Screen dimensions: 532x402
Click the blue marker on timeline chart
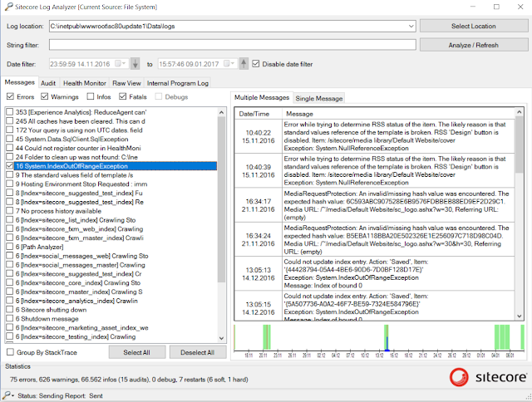(x=387, y=344)
